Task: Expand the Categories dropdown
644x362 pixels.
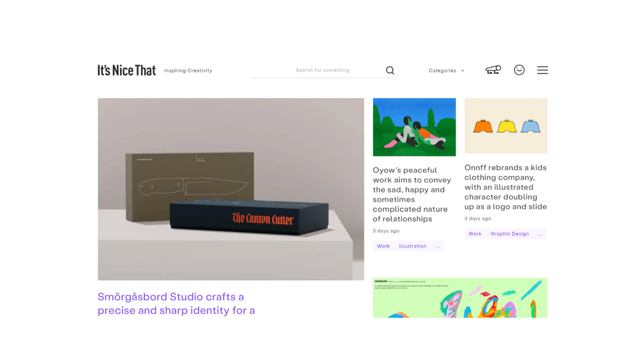Action: [446, 71]
